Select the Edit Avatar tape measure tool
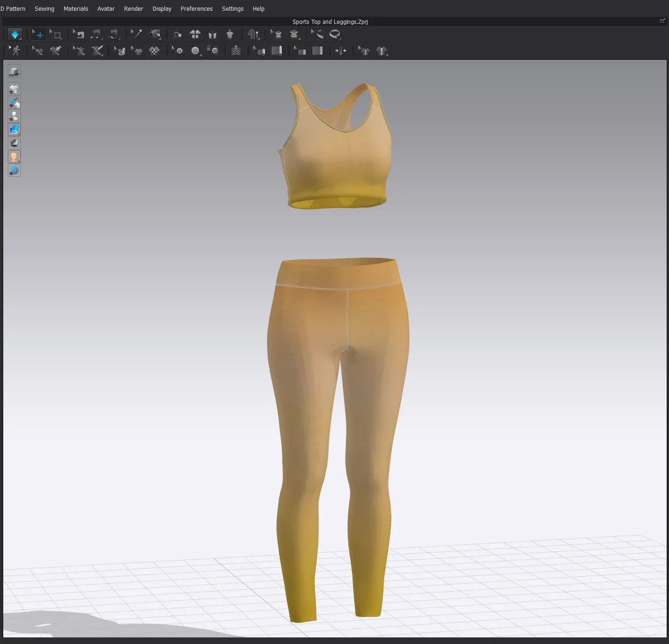 317,34
